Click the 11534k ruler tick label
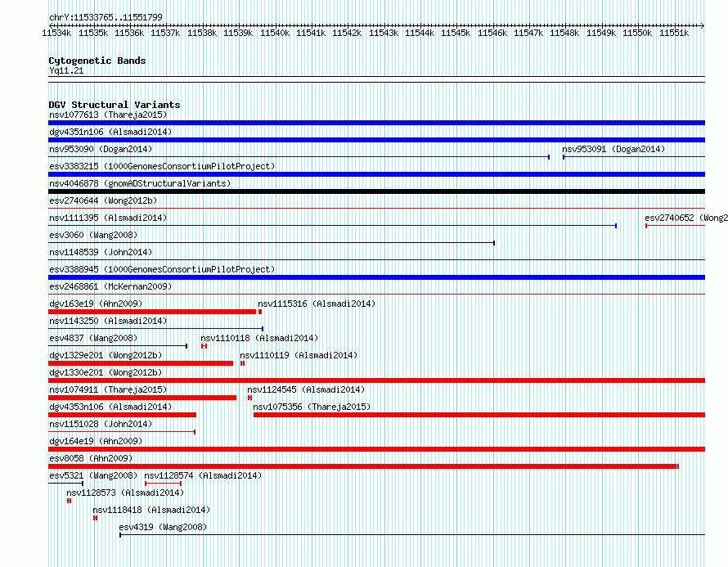Viewport: 728px width, 567px height. click(x=56, y=33)
